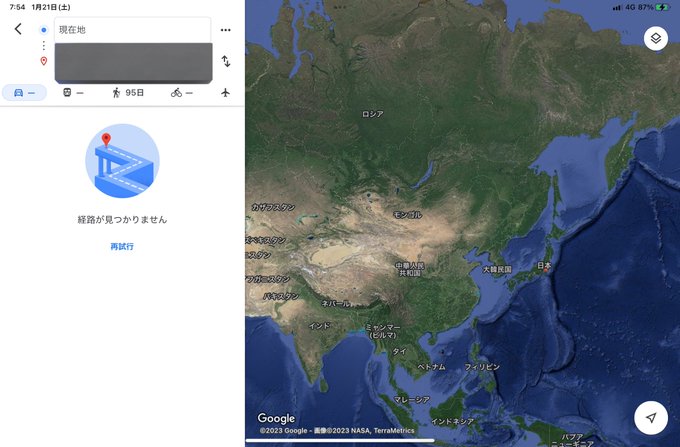Select the walking 95日 travel mode
The width and height of the screenshot is (680, 447).
[x=128, y=92]
